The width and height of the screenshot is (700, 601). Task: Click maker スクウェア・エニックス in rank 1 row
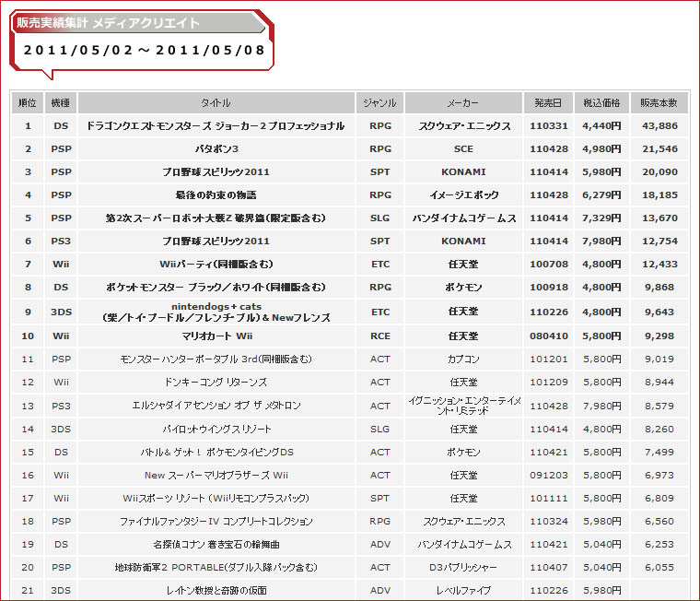pyautogui.click(x=464, y=126)
